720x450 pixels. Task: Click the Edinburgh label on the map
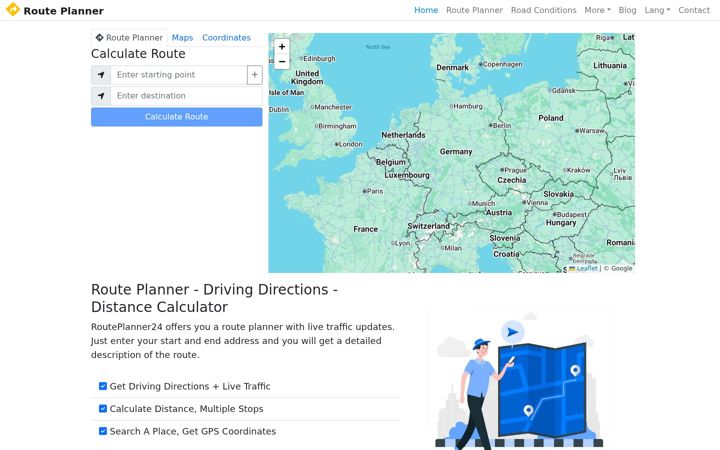click(x=319, y=59)
